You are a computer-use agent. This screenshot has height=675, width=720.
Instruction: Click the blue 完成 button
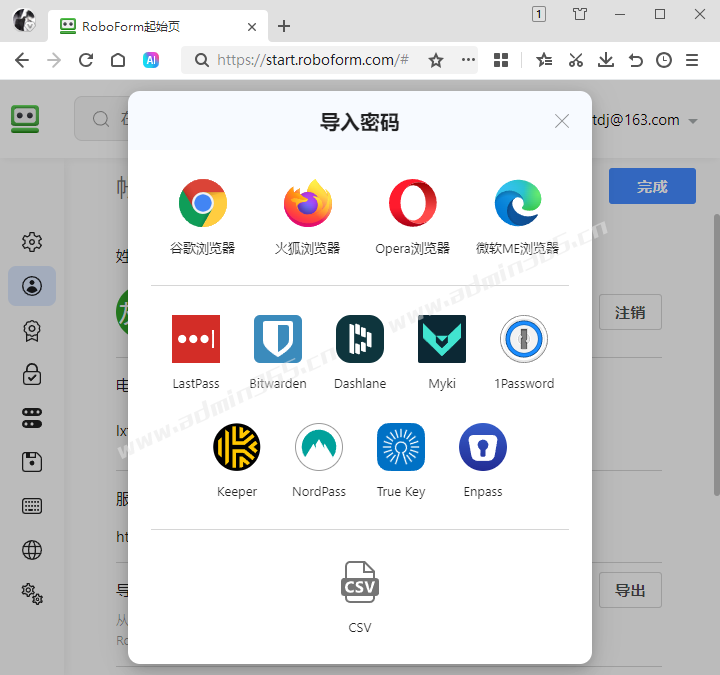coord(652,186)
